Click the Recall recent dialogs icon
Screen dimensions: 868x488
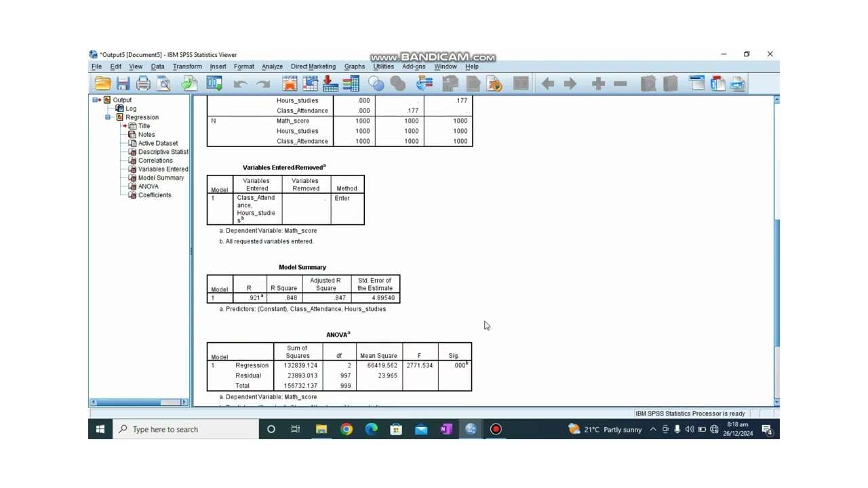pos(214,83)
